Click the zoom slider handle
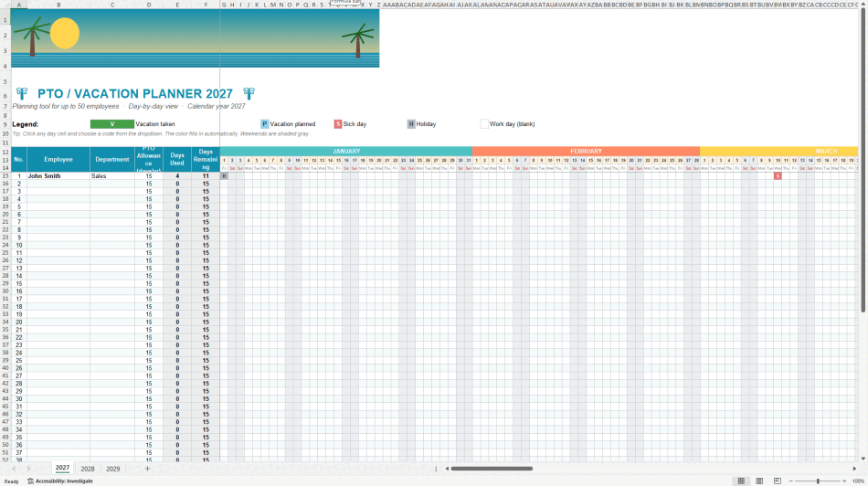This screenshot has height=486, width=868. pos(818,481)
